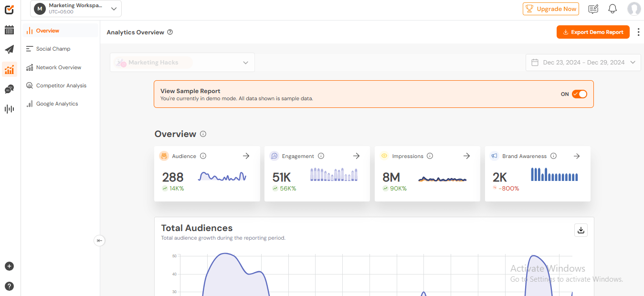Click the 90K% impressions change indicator
This screenshot has width=644, height=296.
pyautogui.click(x=394, y=189)
